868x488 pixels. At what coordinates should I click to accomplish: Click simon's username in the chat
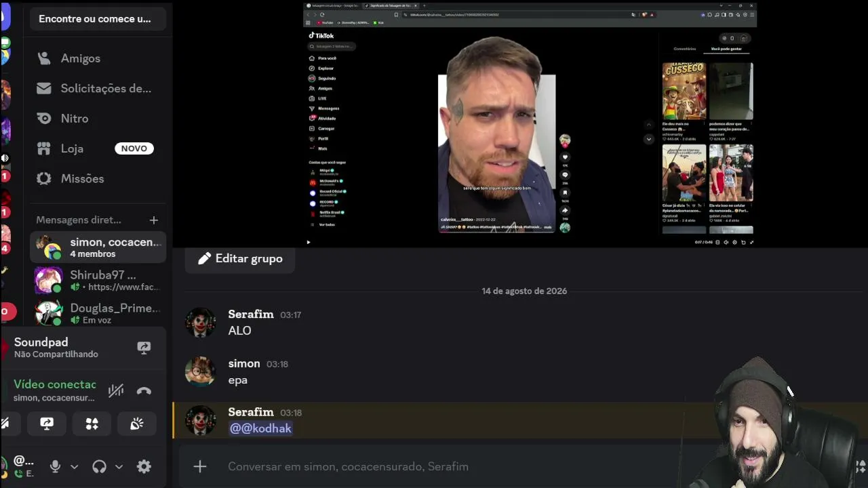pos(244,364)
